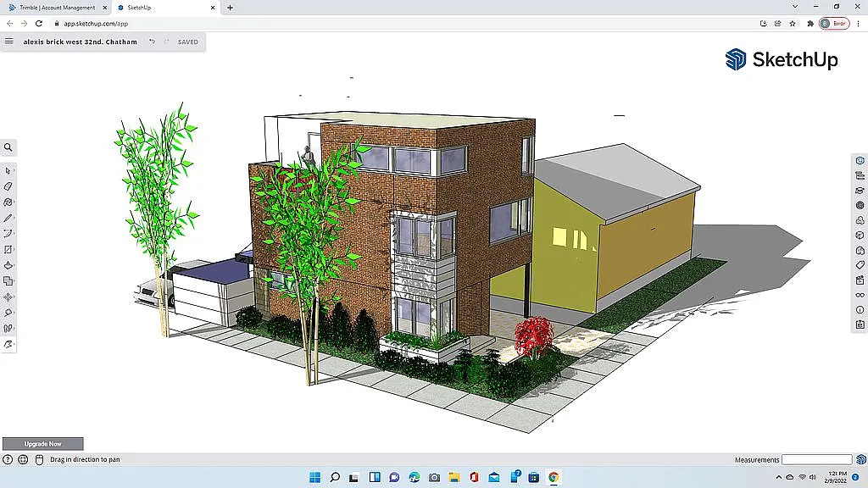Switch to Trimble Account Management tab

pos(58,8)
